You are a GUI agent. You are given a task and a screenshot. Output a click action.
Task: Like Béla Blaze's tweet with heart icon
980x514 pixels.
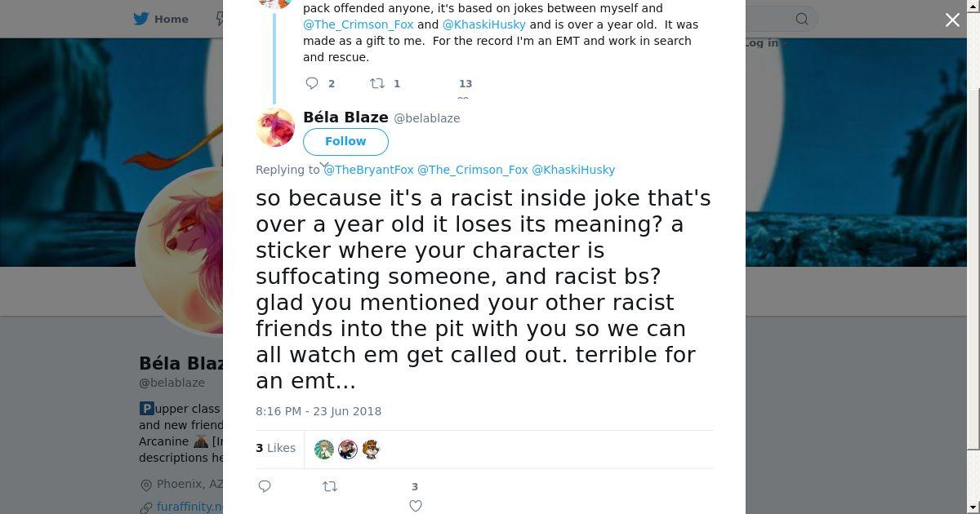pos(416,506)
